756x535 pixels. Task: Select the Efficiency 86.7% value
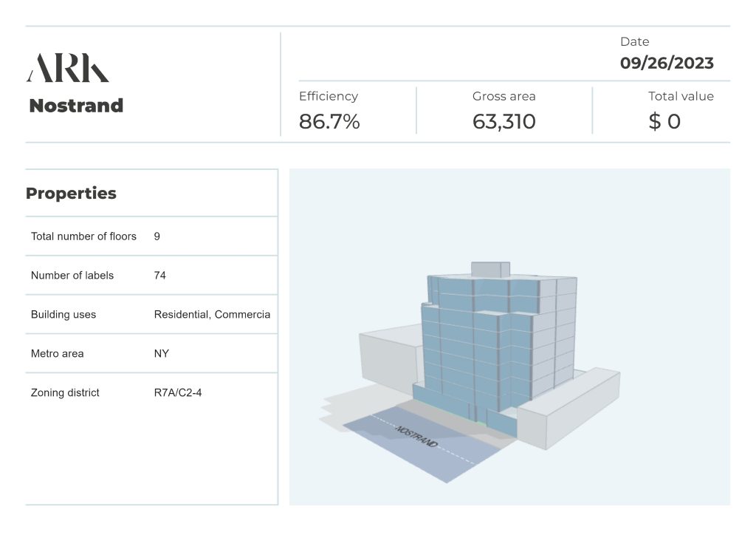[329, 122]
